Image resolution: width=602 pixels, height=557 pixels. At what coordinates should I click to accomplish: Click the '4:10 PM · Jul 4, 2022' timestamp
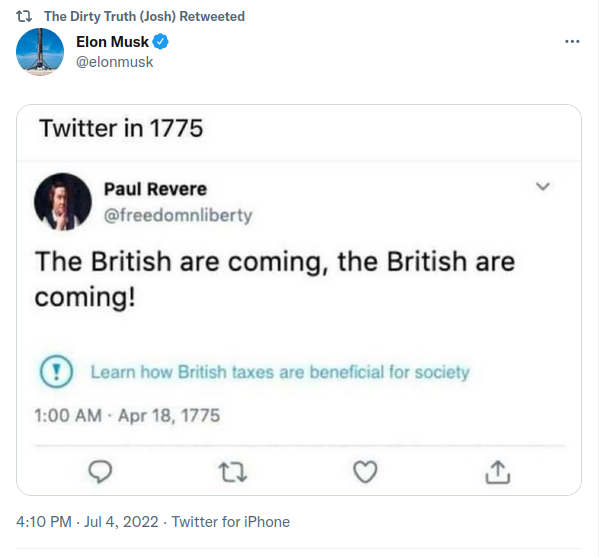click(x=89, y=522)
